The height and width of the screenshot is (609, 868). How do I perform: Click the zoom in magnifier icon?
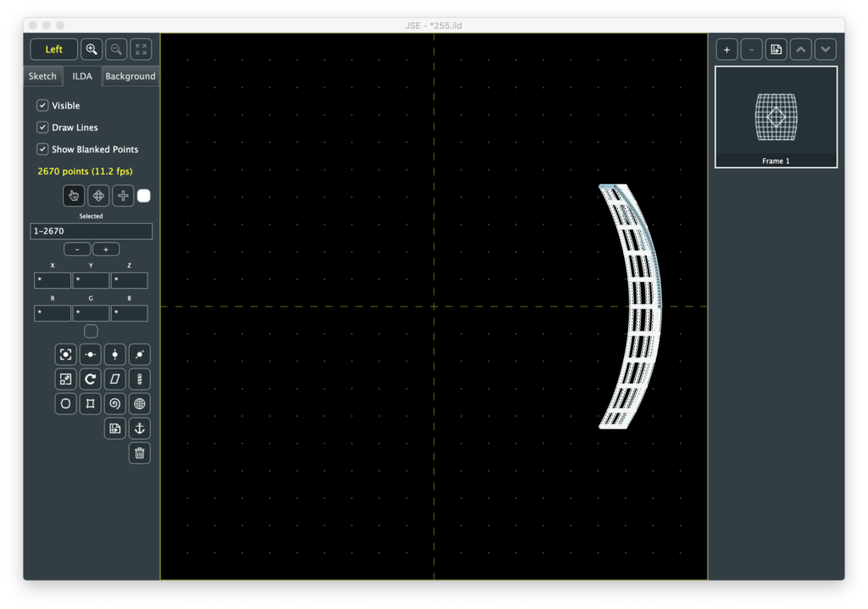point(92,49)
